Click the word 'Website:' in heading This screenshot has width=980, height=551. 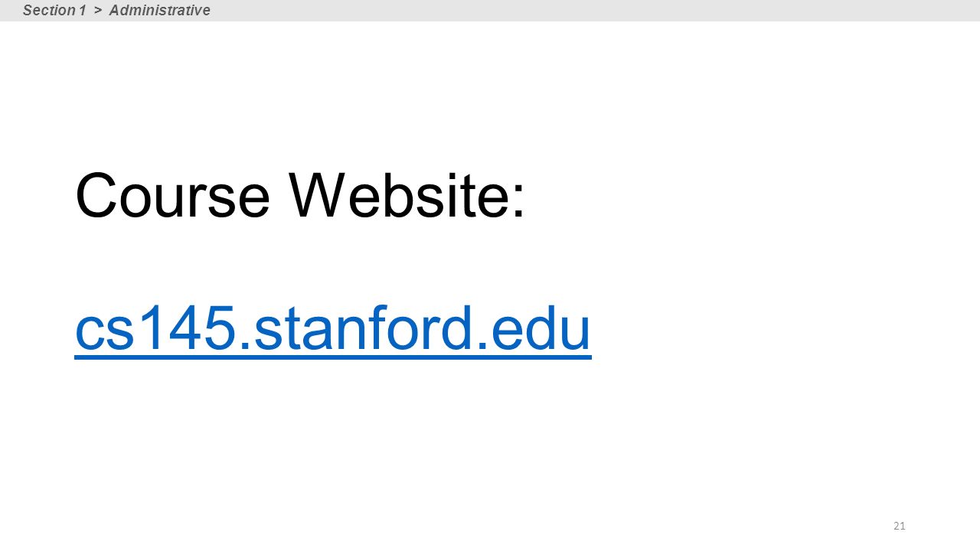pos(407,196)
